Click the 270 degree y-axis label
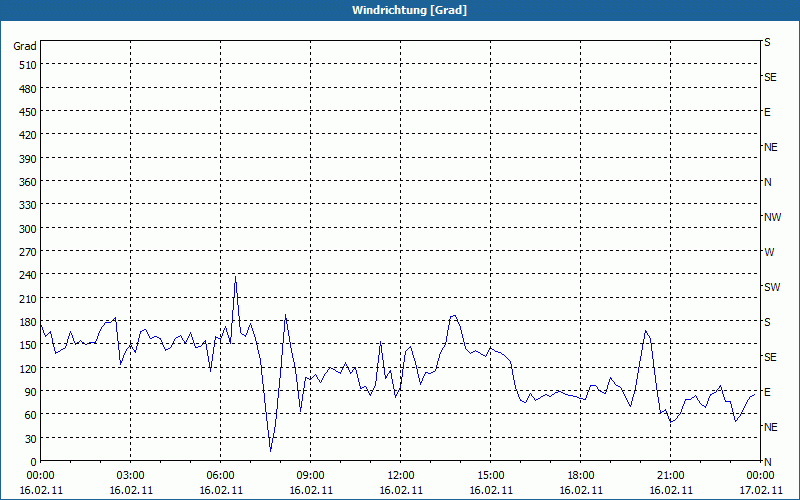 tap(25, 252)
